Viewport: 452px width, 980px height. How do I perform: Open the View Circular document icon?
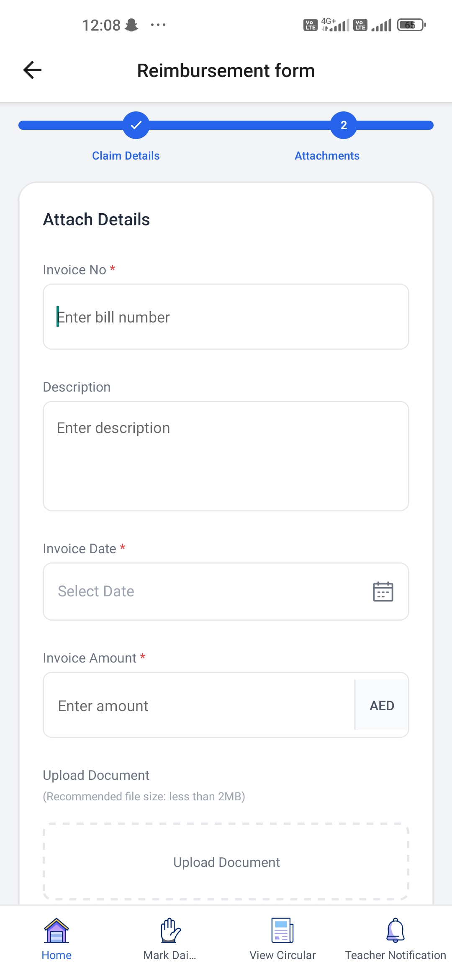[x=282, y=930]
